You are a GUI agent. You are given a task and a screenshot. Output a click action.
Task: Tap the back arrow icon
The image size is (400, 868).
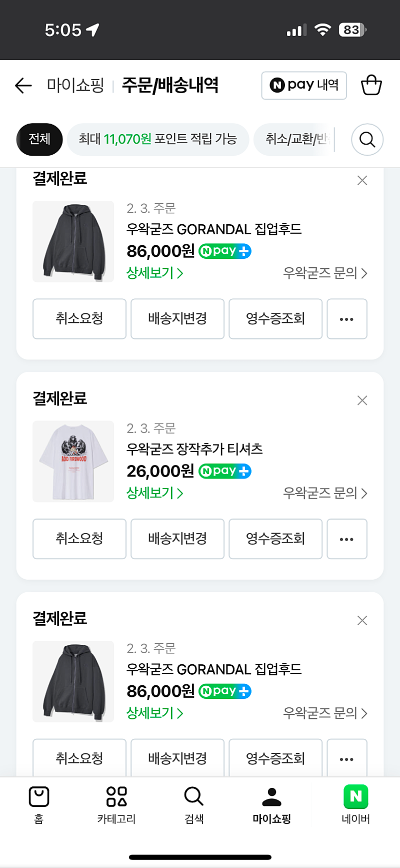(23, 86)
